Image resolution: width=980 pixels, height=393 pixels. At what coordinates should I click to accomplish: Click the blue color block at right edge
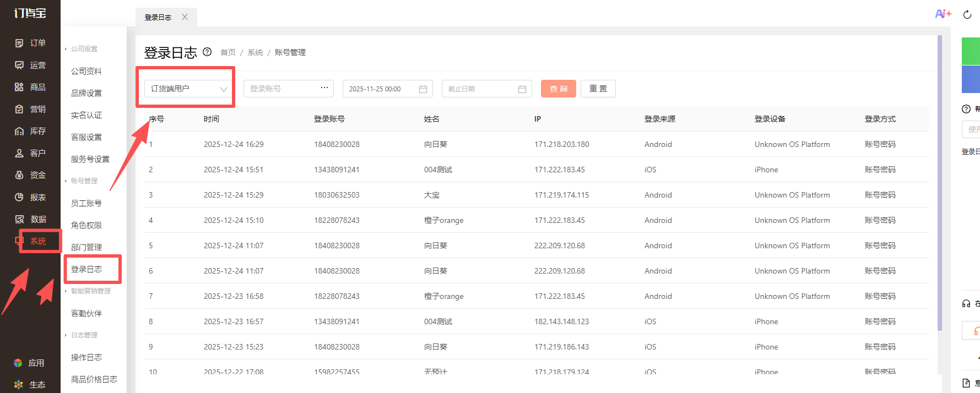tap(971, 79)
